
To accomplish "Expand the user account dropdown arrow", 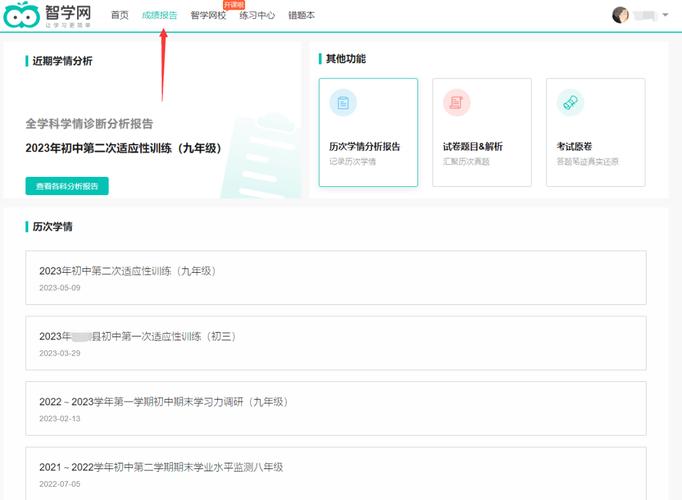I will pos(667,16).
